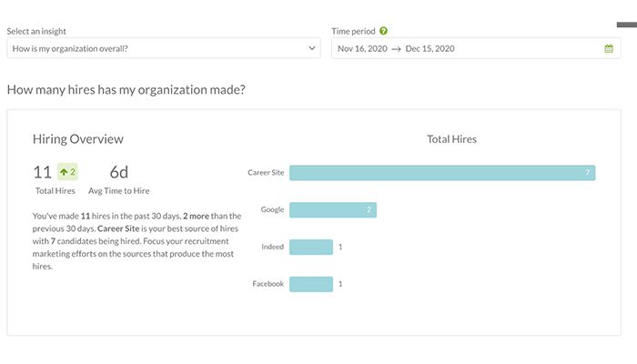Click the gray bar at top right corner
The image size is (637, 364).
pos(626,25)
